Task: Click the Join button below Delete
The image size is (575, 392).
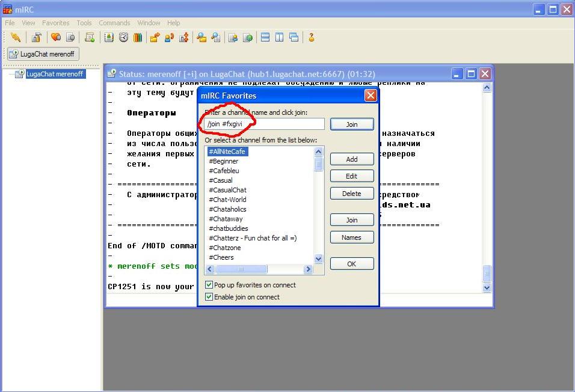Action: click(x=352, y=220)
